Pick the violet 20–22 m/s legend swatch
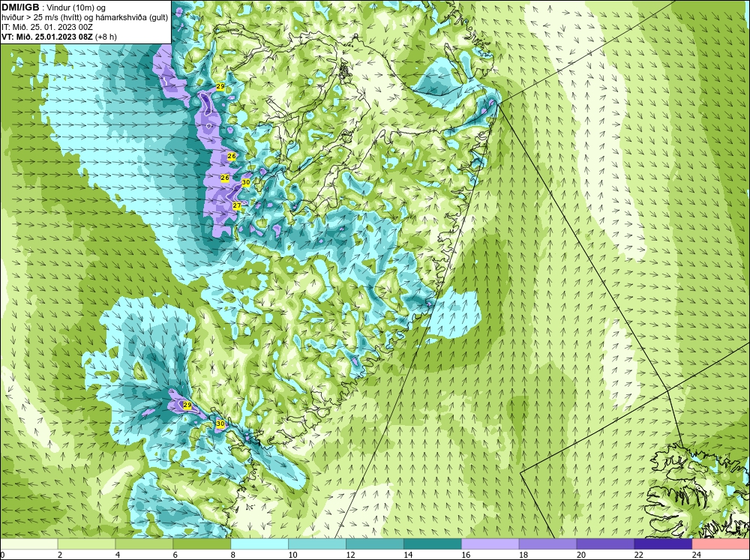 [x=605, y=544]
